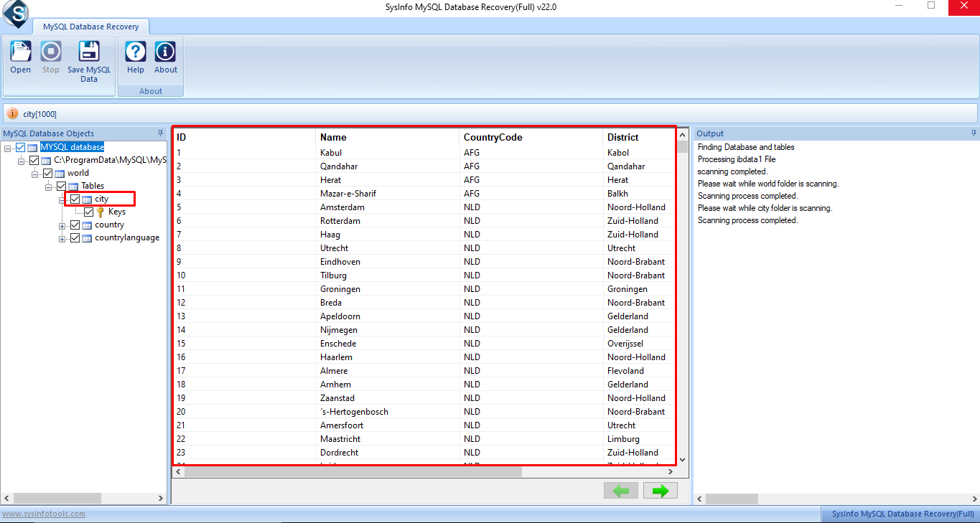The image size is (980, 523).
Task: Select the Keys item under city
Action: pyautogui.click(x=116, y=212)
